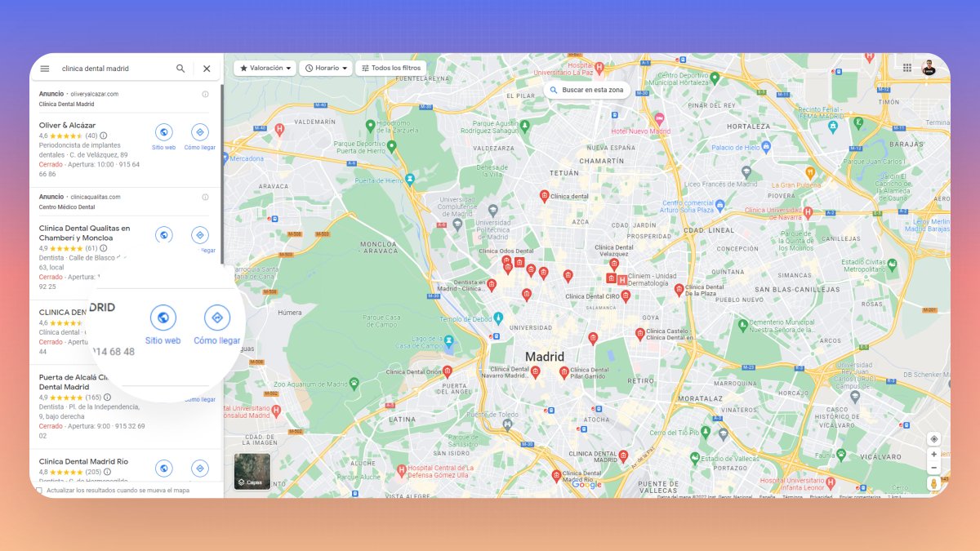Select Palacio de Hielo marker
980x551 pixels.
766,148
